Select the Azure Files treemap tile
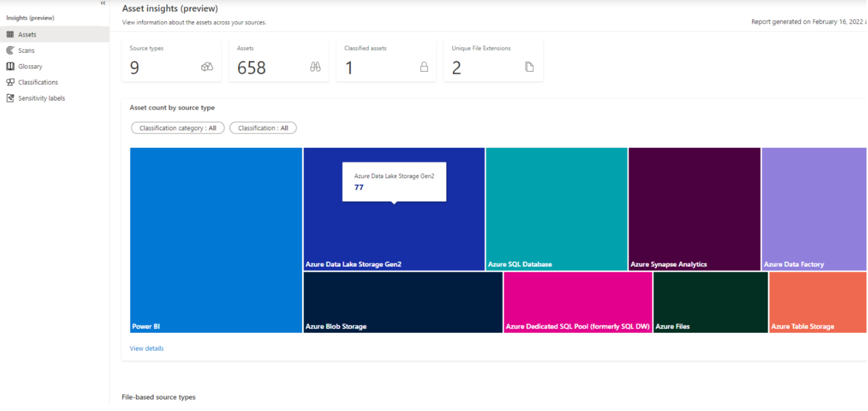868x411 pixels. (711, 302)
